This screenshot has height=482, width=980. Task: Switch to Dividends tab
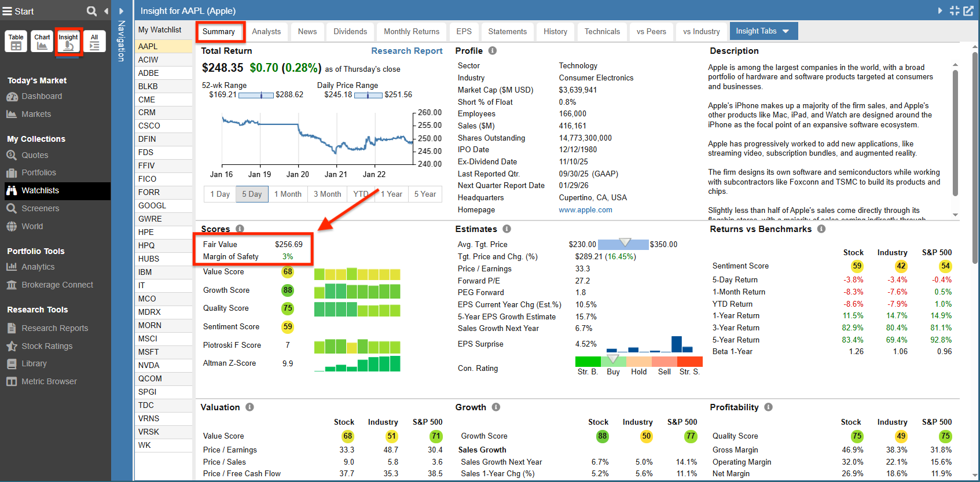coord(350,32)
